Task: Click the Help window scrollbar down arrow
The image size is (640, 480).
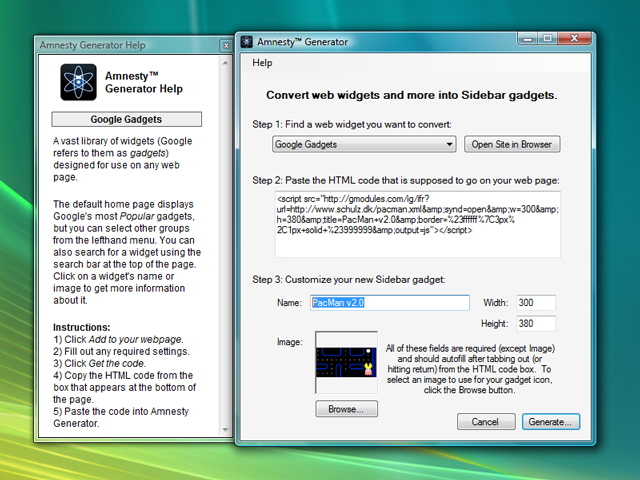Action: click(225, 430)
